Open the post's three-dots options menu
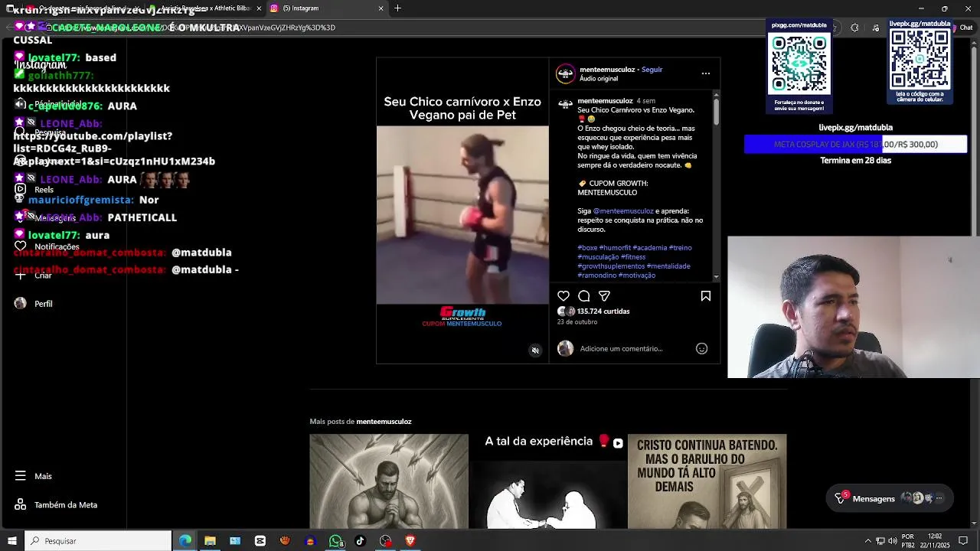 click(706, 73)
